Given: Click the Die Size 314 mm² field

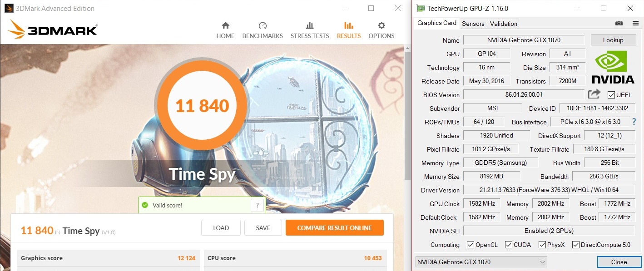Looking at the screenshot, I should (x=567, y=67).
